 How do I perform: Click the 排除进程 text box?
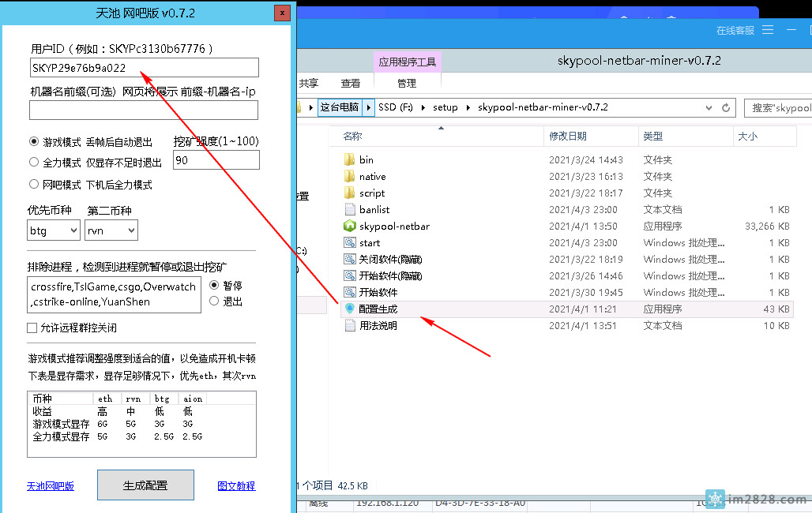click(x=114, y=294)
